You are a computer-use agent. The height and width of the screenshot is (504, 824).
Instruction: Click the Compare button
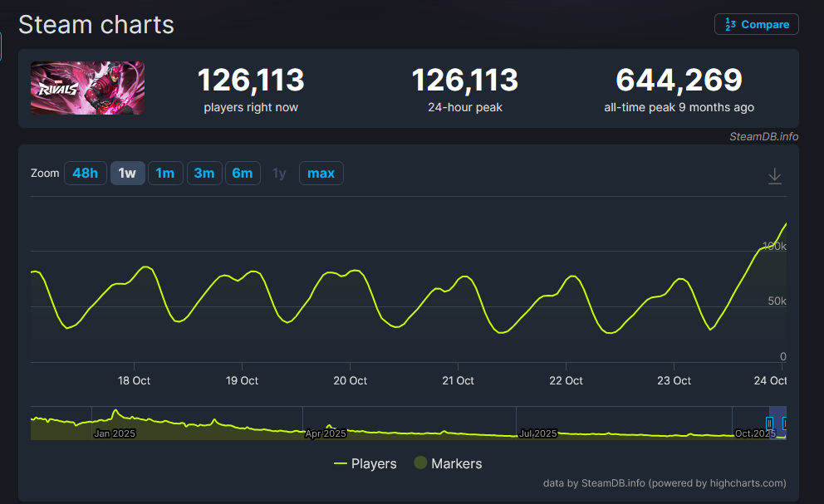pyautogui.click(x=756, y=24)
